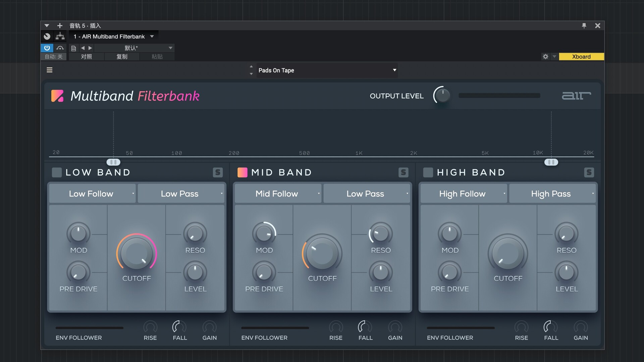Open the settings gear icon
Viewport: 644px width, 362px height.
545,57
